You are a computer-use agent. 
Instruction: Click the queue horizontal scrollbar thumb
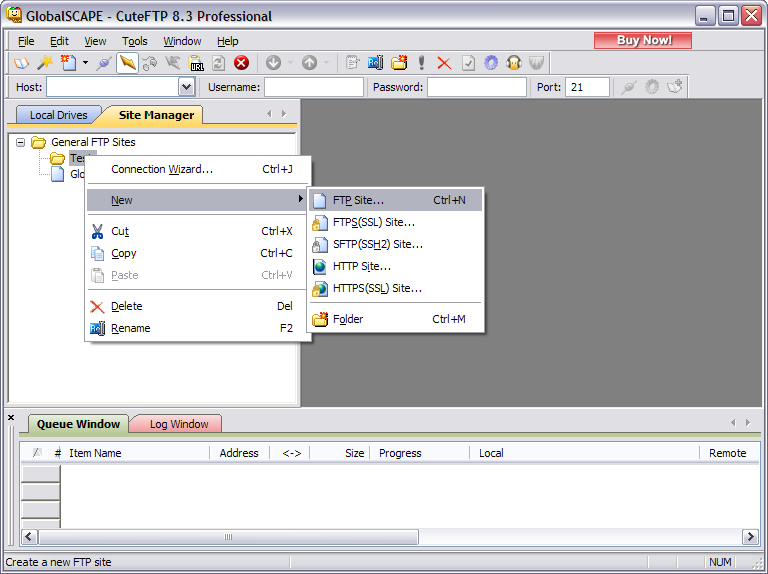point(228,537)
